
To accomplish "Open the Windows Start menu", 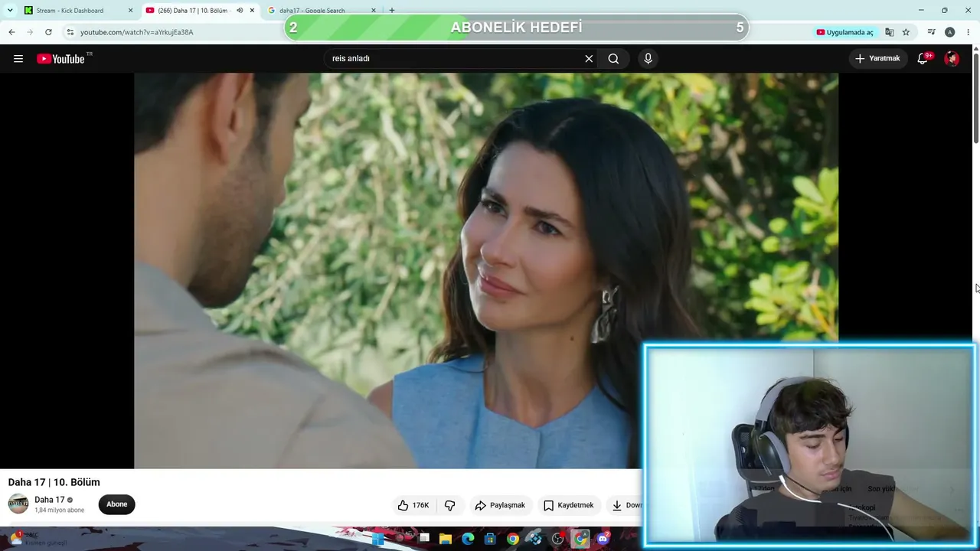I will pos(377,539).
